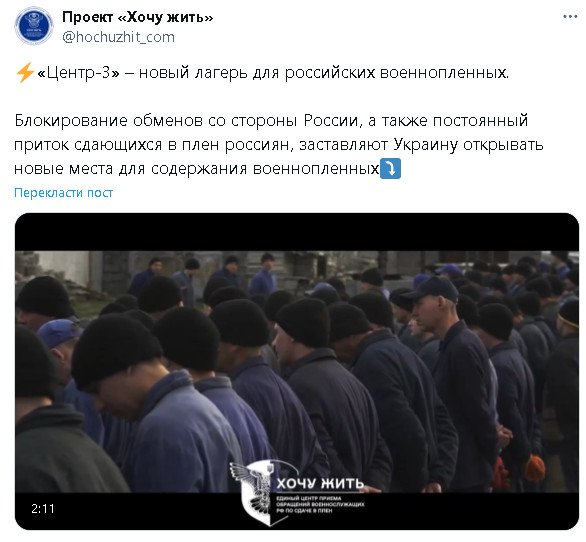This screenshot has width=586, height=542.
Task: Click the «Центр-3» headline text
Action: point(78,73)
